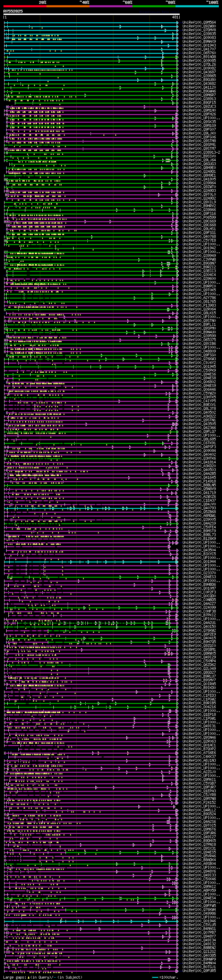The height and width of the screenshot is (980, 222).
Task: Select hit label UniRef100_B9NAX9
Action: 199,41
